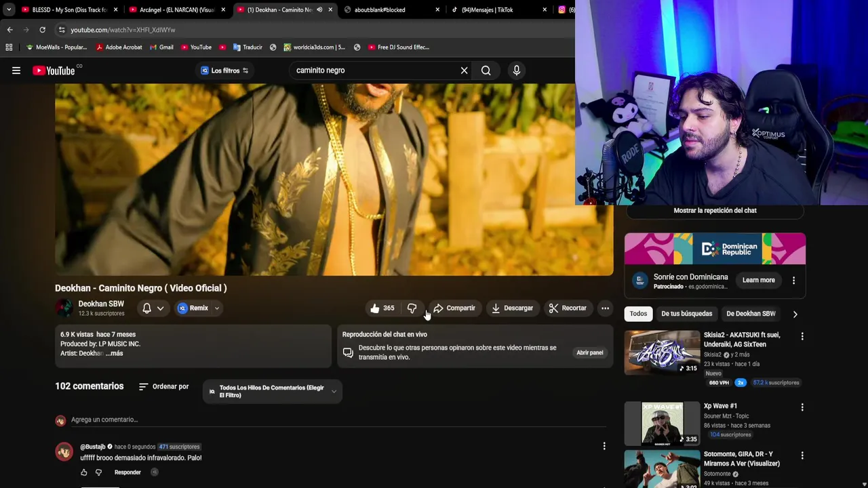Click the Remix button
The height and width of the screenshot is (488, 868).
(193, 308)
